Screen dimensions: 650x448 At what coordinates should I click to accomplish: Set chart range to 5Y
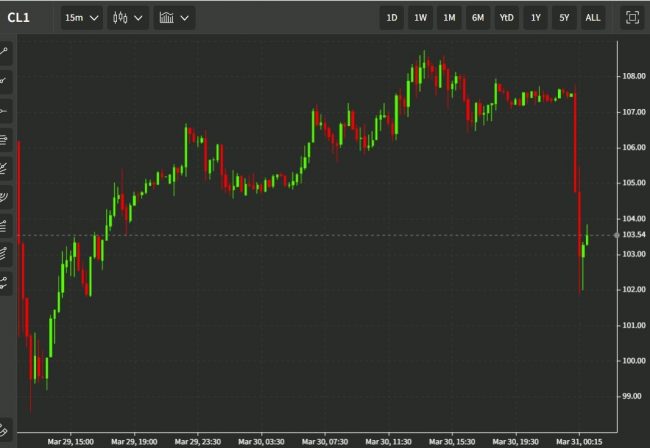(x=564, y=18)
